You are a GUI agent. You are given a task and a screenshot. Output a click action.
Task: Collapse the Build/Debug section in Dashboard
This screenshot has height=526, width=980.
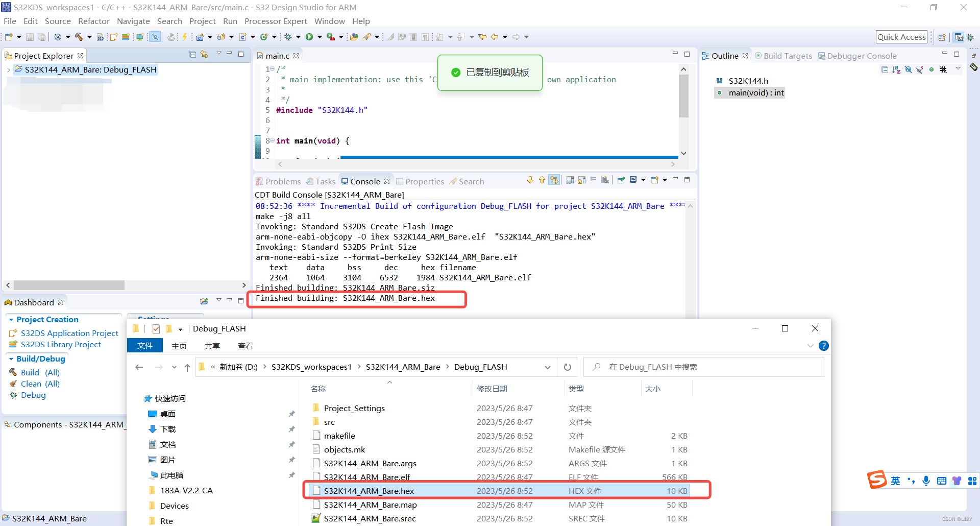[x=11, y=359]
